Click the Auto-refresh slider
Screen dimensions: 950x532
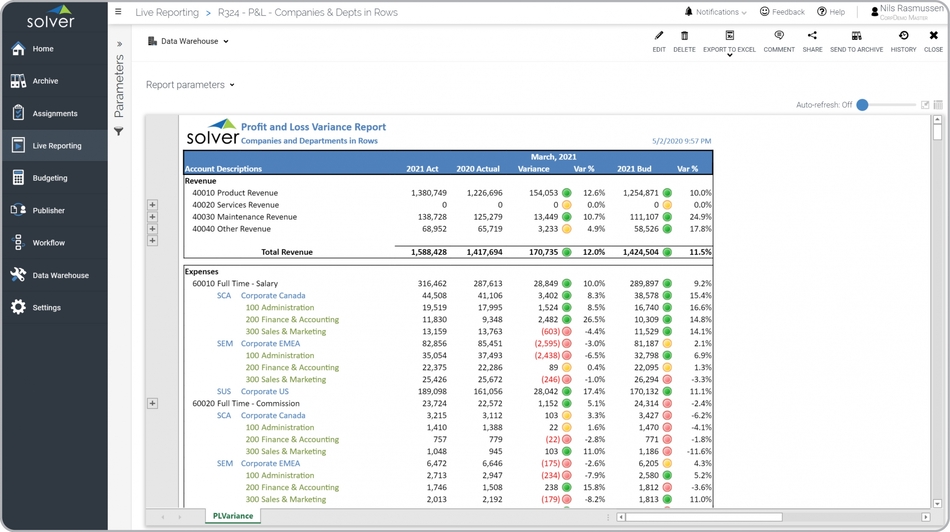coord(863,105)
